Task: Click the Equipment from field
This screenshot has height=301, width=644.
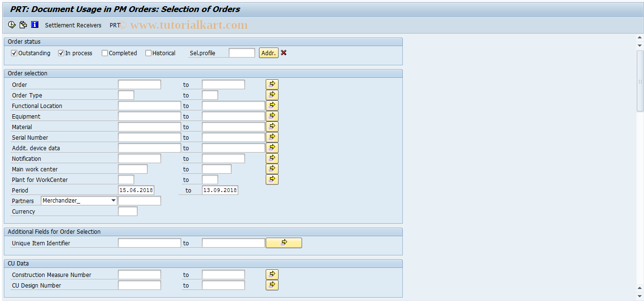Action: [x=150, y=116]
